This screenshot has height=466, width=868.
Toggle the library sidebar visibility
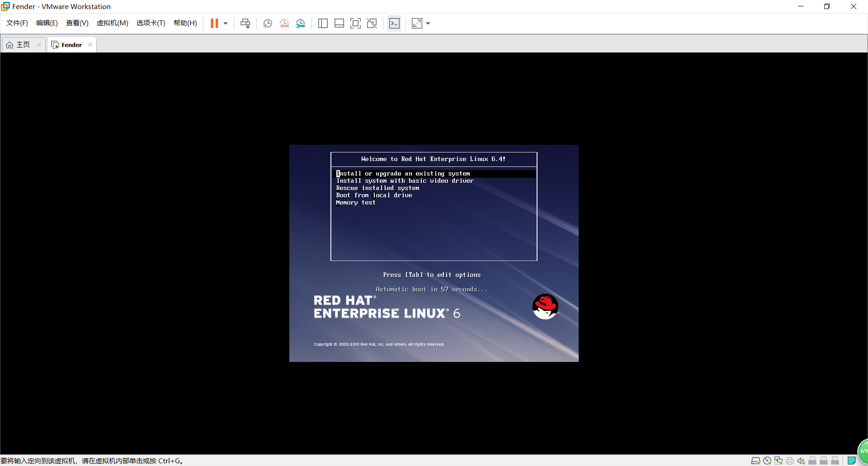[x=323, y=23]
